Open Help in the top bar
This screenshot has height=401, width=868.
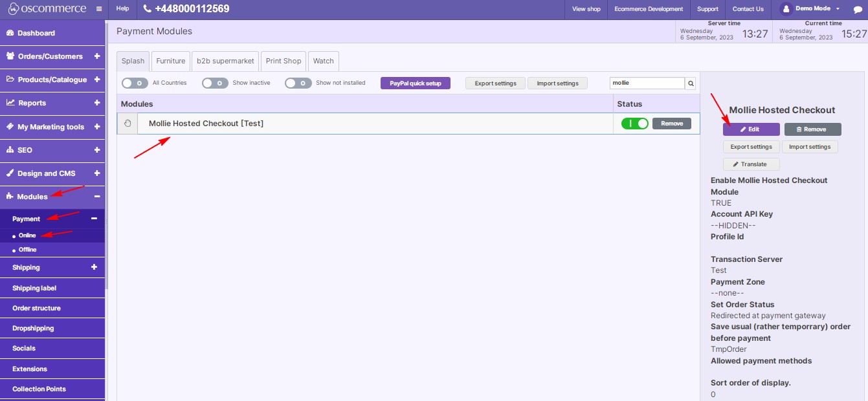pyautogui.click(x=122, y=9)
